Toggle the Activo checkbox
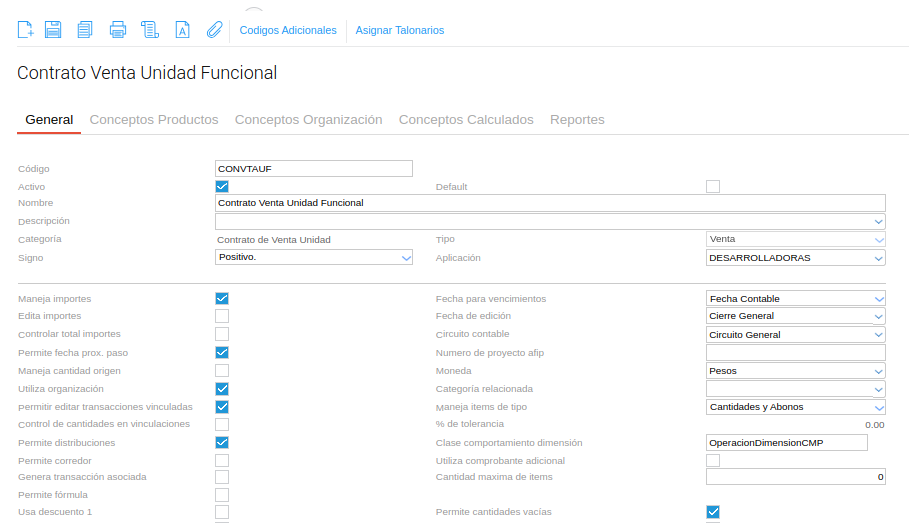Screen dimensions: 909x523 tap(222, 187)
